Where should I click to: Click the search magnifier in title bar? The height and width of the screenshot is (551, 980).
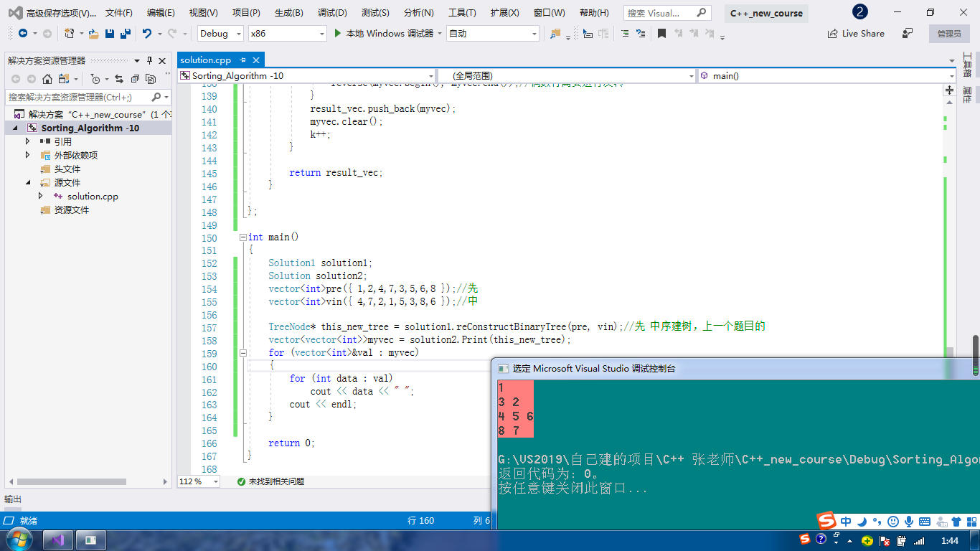(702, 12)
